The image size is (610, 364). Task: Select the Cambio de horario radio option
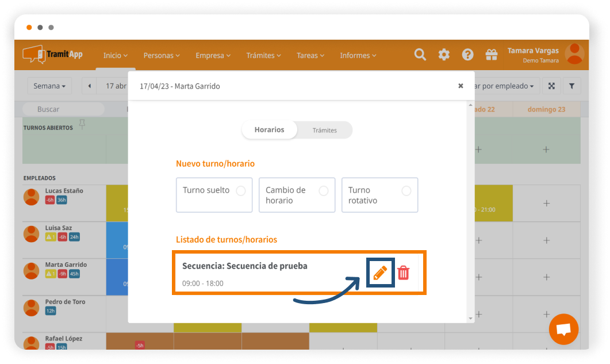tap(324, 191)
